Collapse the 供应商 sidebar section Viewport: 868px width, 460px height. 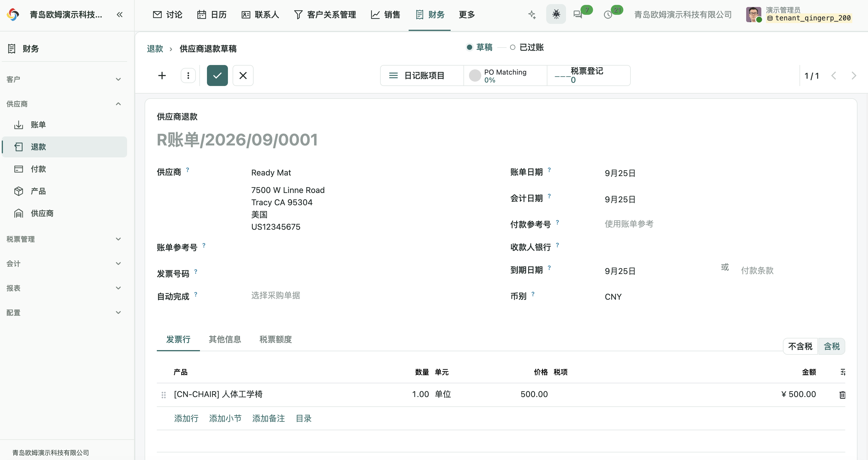(64, 104)
